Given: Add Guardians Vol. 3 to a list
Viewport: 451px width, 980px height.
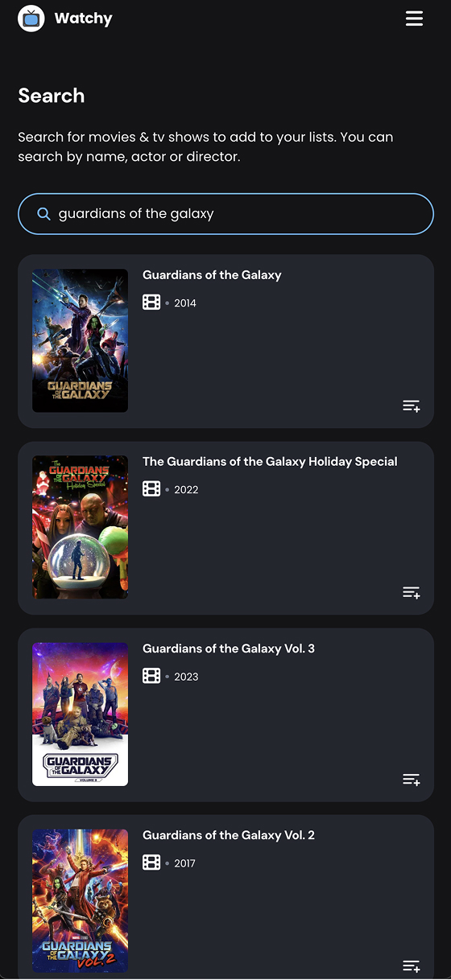Looking at the screenshot, I should point(412,780).
